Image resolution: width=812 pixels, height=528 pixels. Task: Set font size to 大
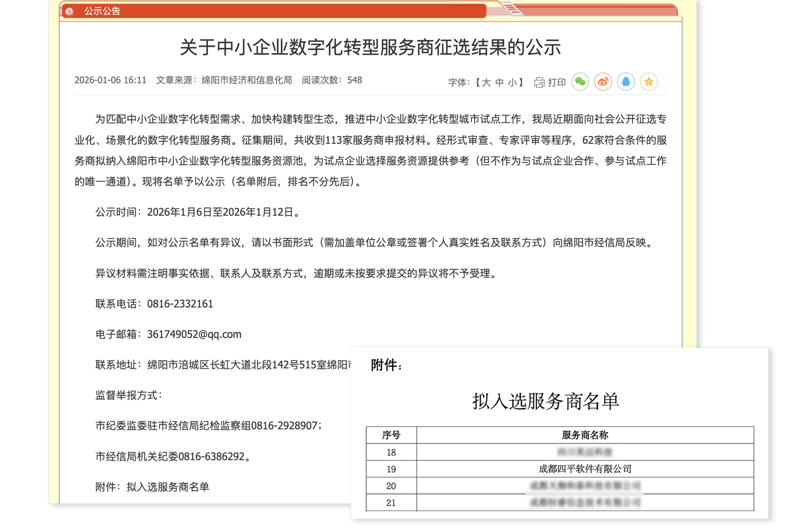click(486, 82)
